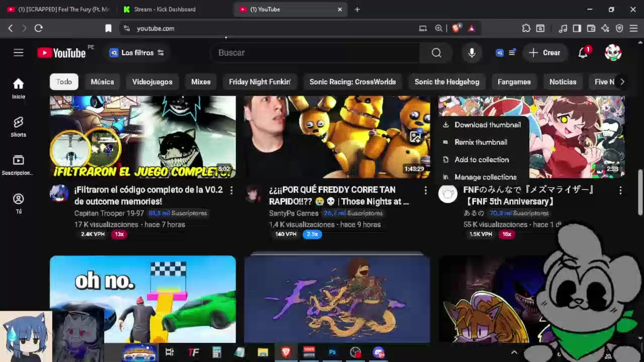The width and height of the screenshot is (644, 362).
Task: Open the Filtraron el código completo video title
Action: (x=148, y=196)
